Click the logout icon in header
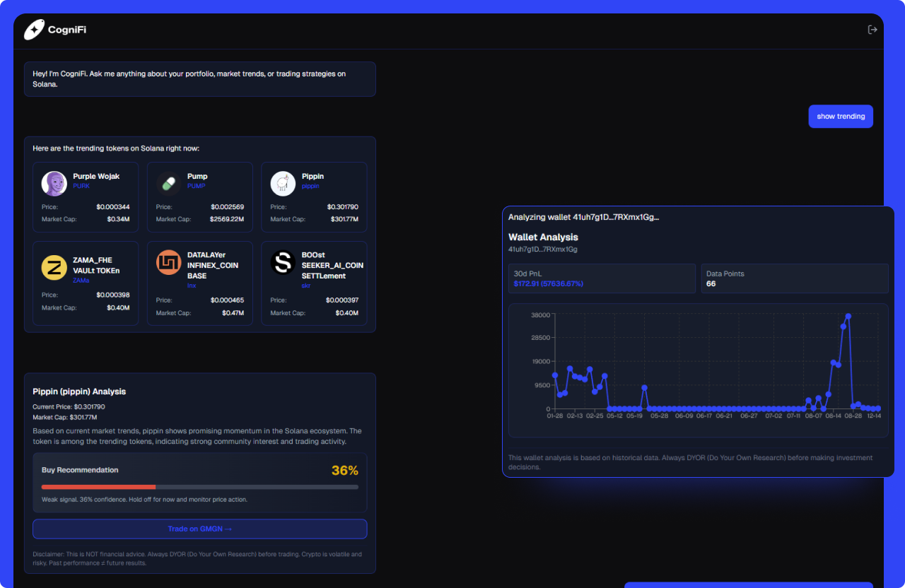Viewport: 905px width, 588px height. (x=872, y=30)
